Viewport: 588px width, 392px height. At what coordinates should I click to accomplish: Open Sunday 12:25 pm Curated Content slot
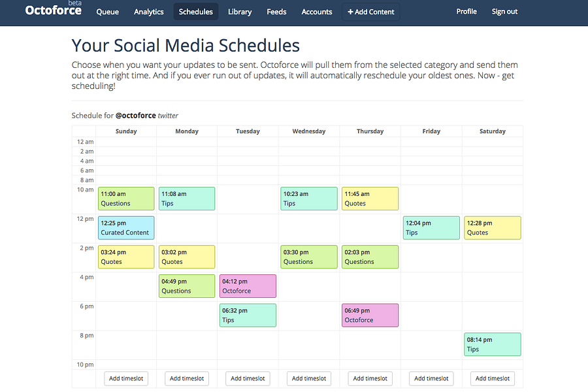tap(126, 228)
